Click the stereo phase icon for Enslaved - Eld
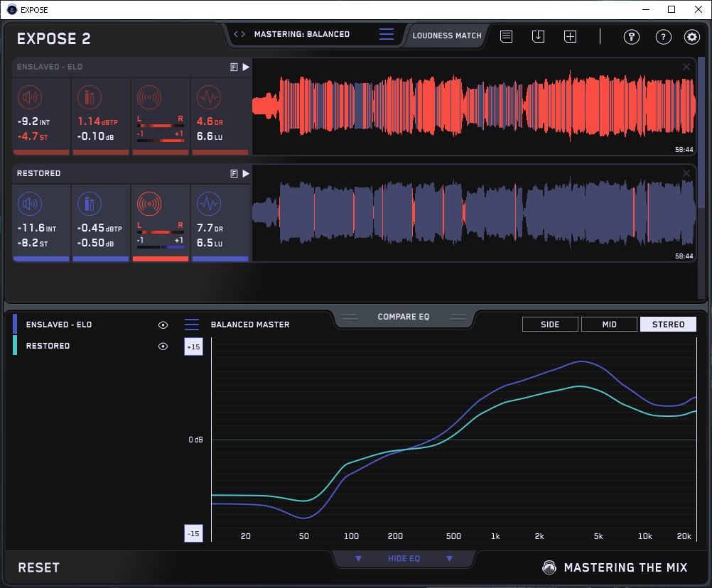 coord(149,97)
